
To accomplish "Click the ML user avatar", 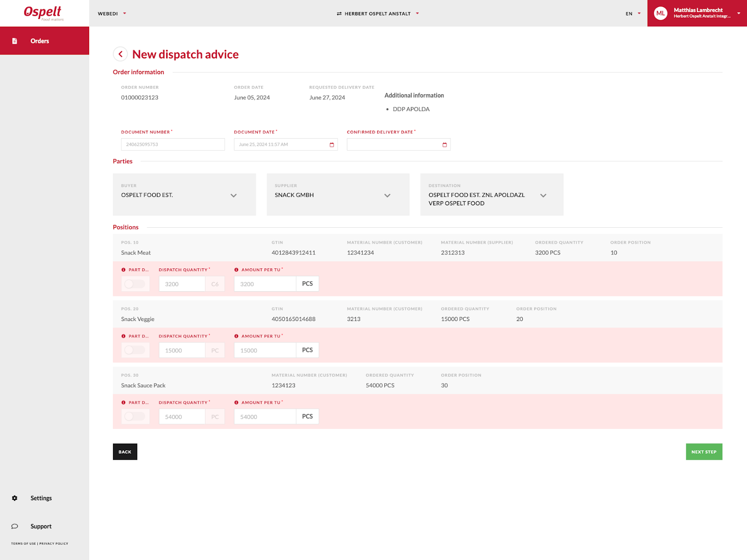I will tap(660, 14).
